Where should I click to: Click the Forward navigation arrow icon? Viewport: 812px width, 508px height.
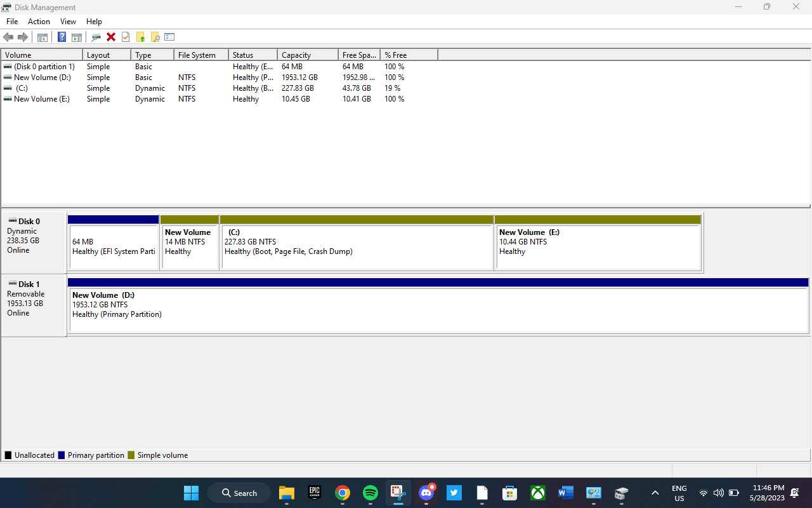23,36
